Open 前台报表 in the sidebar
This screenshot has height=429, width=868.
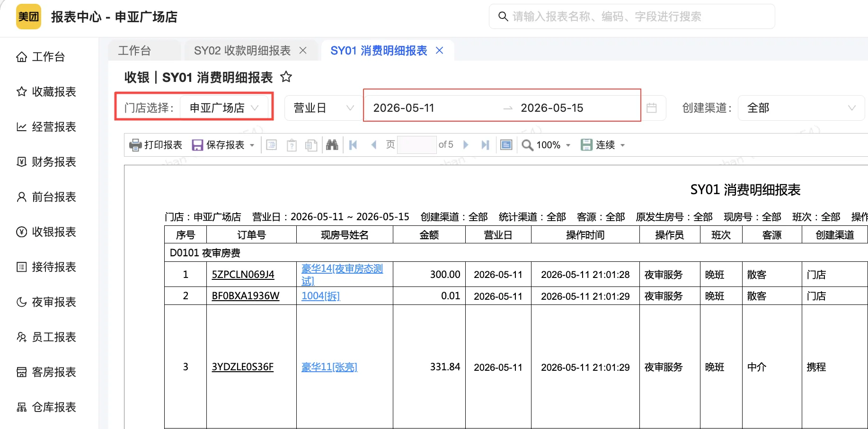[x=46, y=197]
